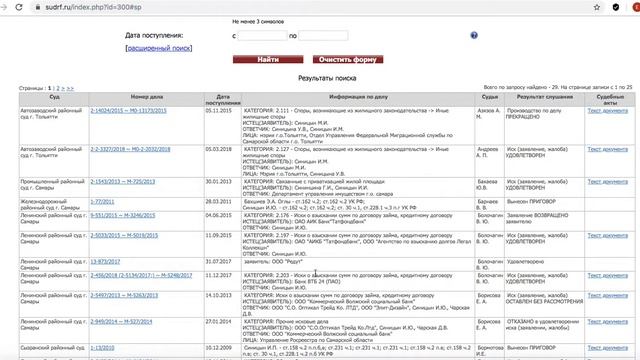Click the browser address bar URL
The height and width of the screenshot is (360, 640).
[x=93, y=7]
